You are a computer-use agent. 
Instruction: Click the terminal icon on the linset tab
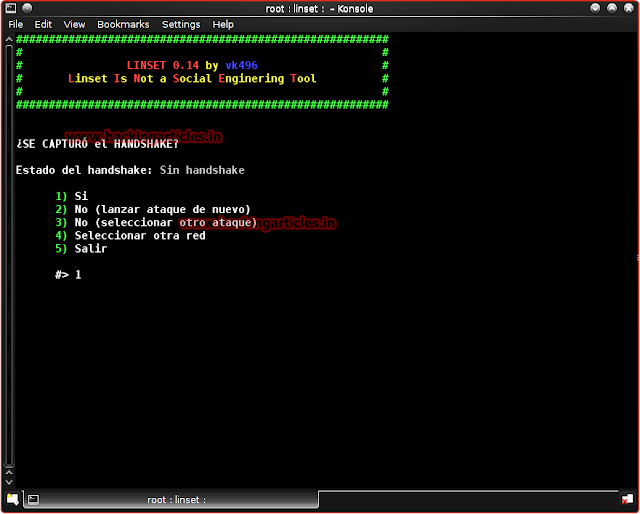tap(33, 499)
